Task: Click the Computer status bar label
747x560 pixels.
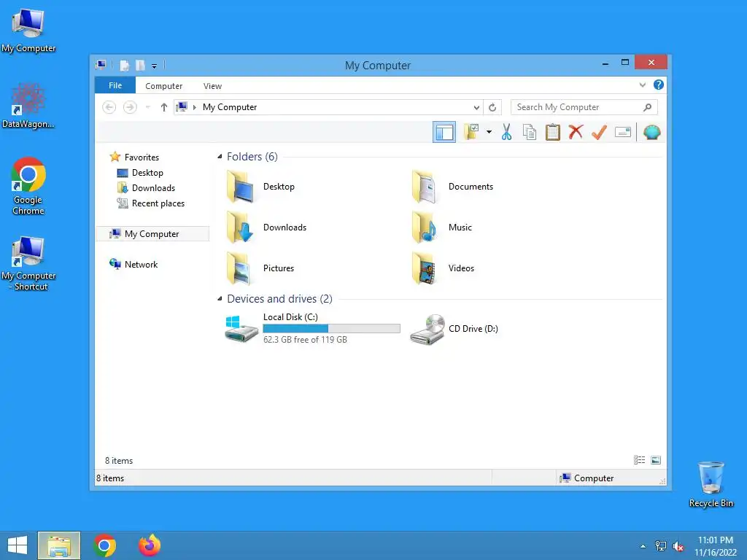Action: [x=594, y=478]
